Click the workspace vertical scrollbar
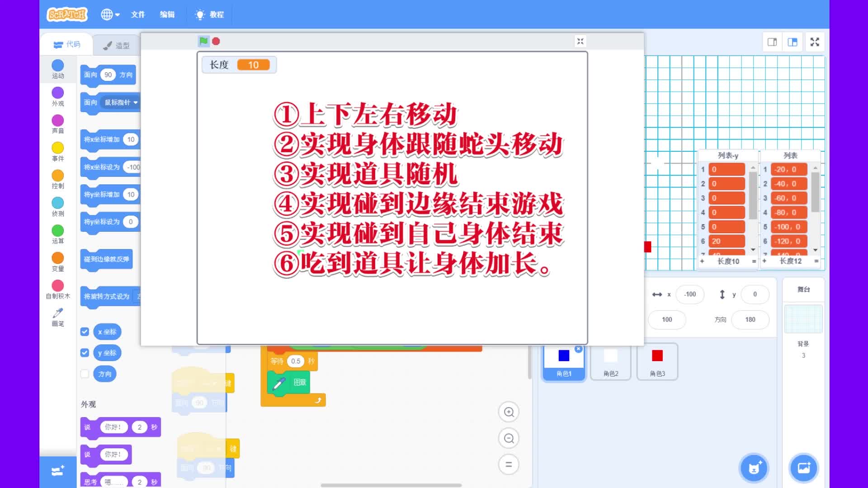The width and height of the screenshot is (868, 488). 529,362
